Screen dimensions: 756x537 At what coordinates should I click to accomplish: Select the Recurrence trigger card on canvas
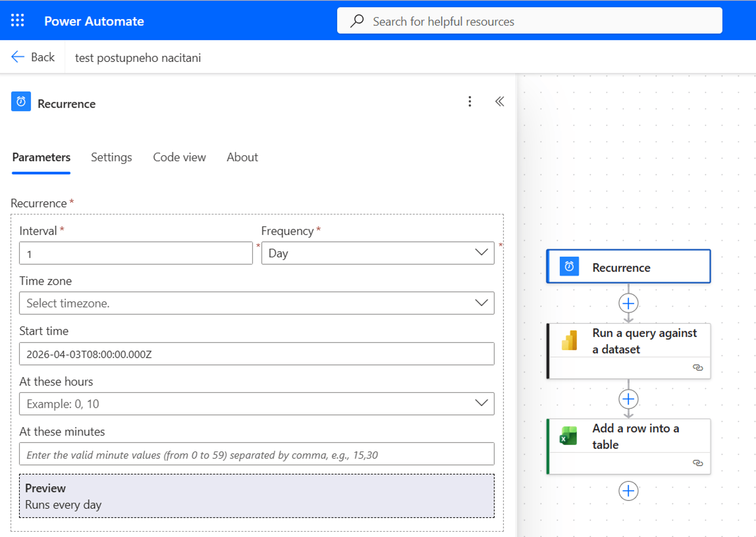(628, 267)
